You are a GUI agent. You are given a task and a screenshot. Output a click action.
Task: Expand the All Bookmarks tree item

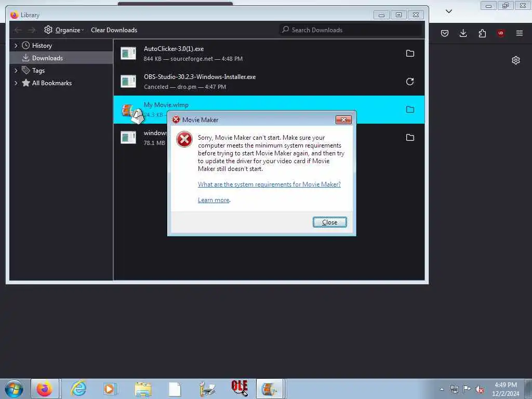(x=16, y=83)
